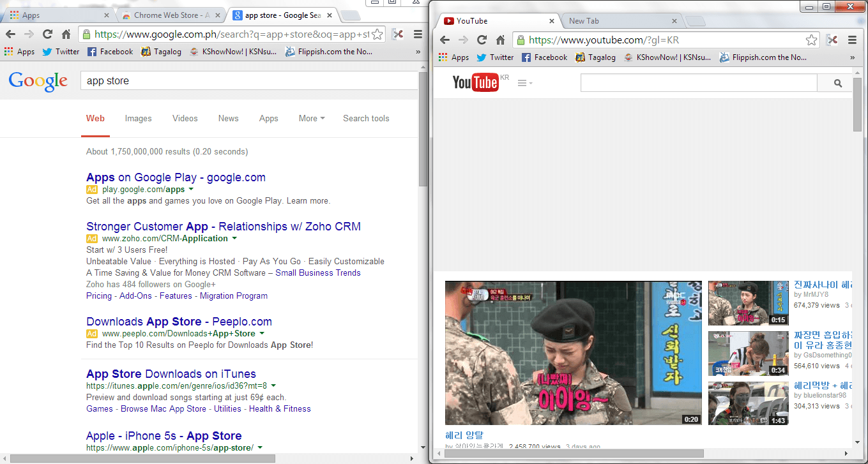This screenshot has width=868, height=464.
Task: Bookmark the YouTube page with the star icon
Action: point(811,39)
